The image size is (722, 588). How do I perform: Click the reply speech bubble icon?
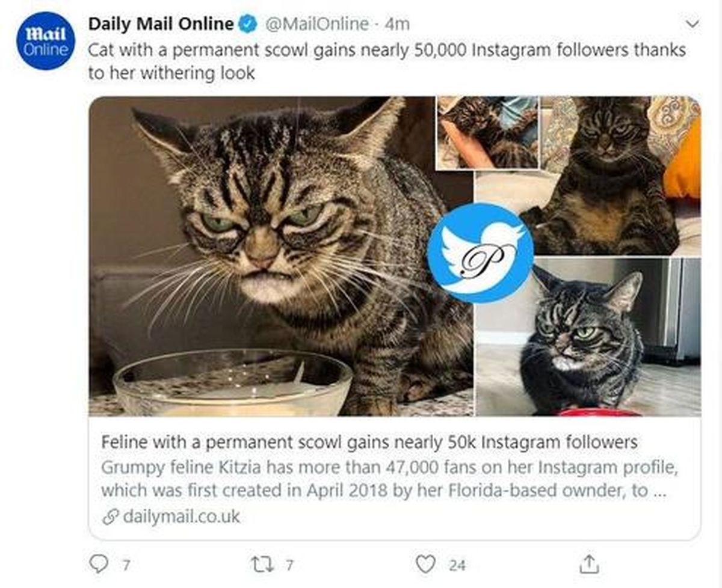click(x=97, y=563)
